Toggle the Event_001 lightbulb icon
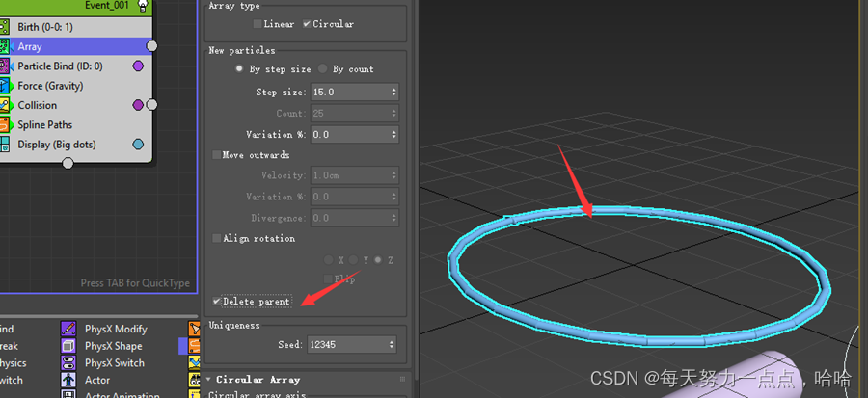 coord(143,6)
